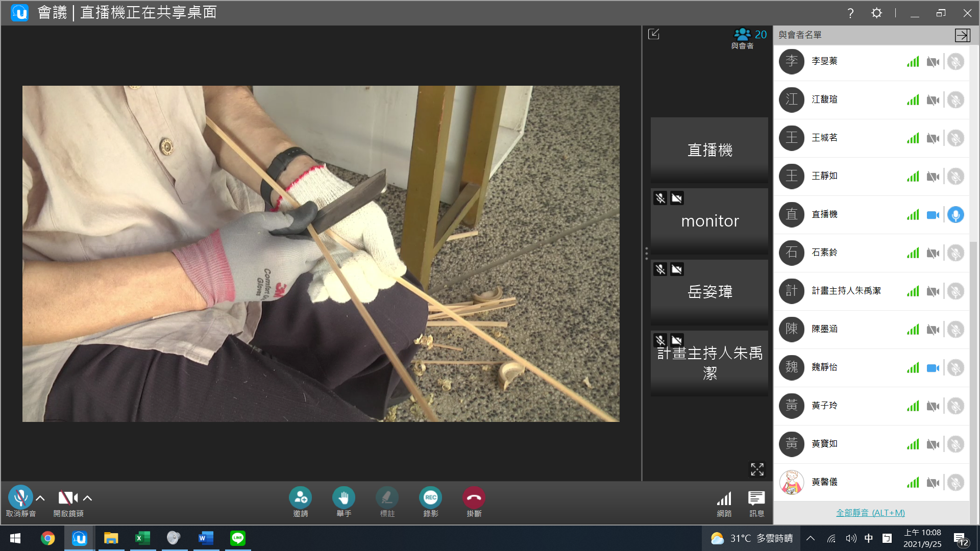Mute all participants link (全部靜音)
This screenshot has height=551, width=980.
pos(870,513)
